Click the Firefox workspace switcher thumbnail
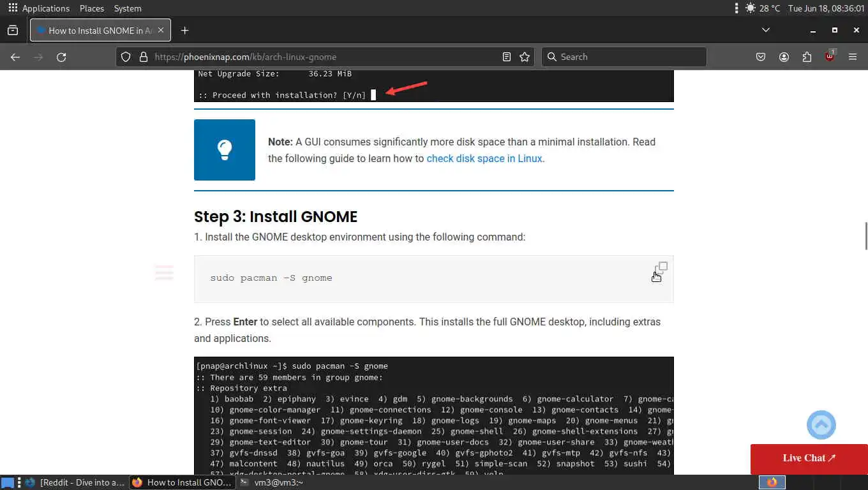Viewport: 868px width, 490px height. click(772, 482)
